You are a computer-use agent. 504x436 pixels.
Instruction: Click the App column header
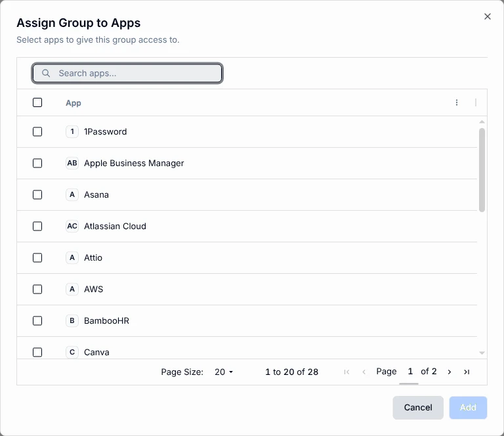[x=73, y=103]
